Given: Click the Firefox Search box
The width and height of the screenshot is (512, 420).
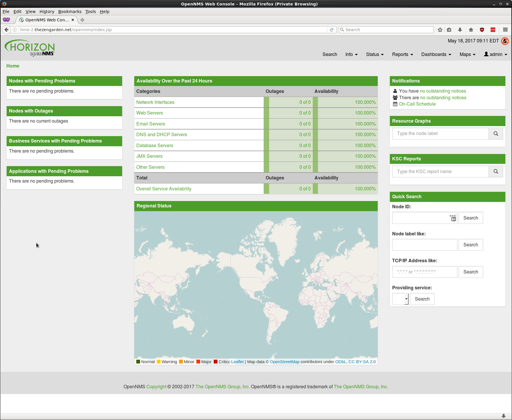Looking at the screenshot, I should tap(386, 30).
